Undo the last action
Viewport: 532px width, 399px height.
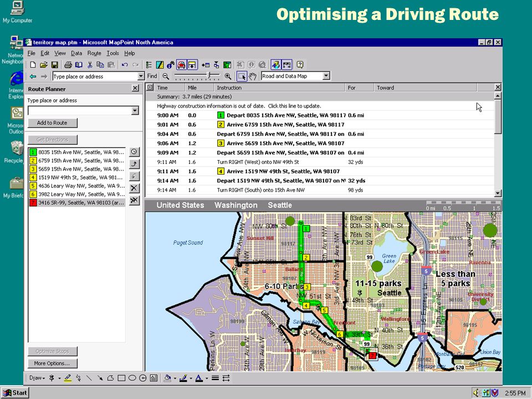point(125,65)
